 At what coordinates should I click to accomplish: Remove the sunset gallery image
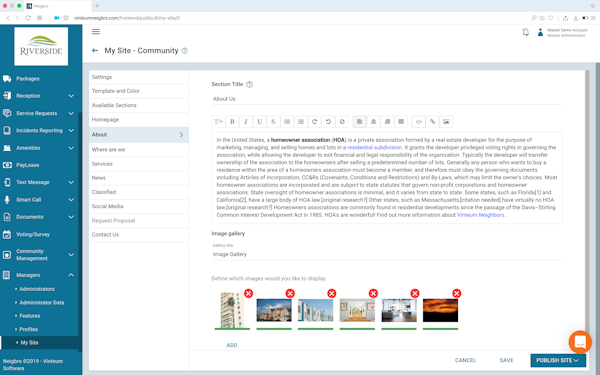tap(457, 293)
